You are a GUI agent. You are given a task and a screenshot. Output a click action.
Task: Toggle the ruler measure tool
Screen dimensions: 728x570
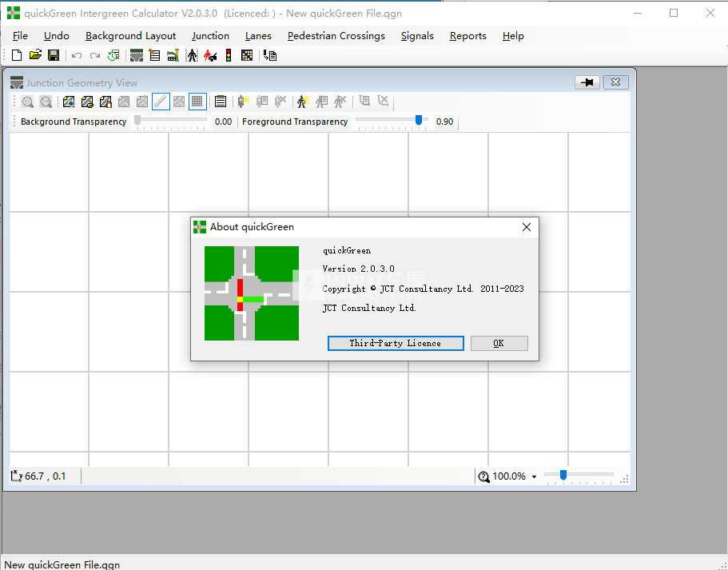pos(161,102)
